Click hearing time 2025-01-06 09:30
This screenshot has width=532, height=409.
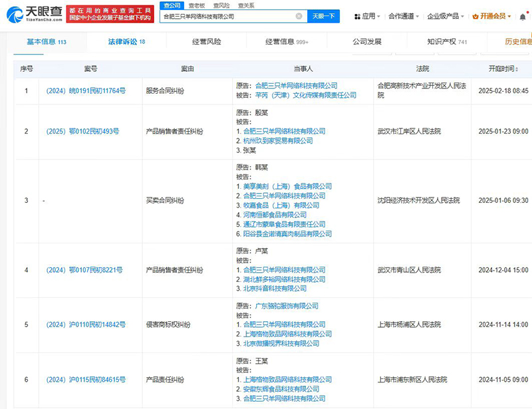click(503, 200)
